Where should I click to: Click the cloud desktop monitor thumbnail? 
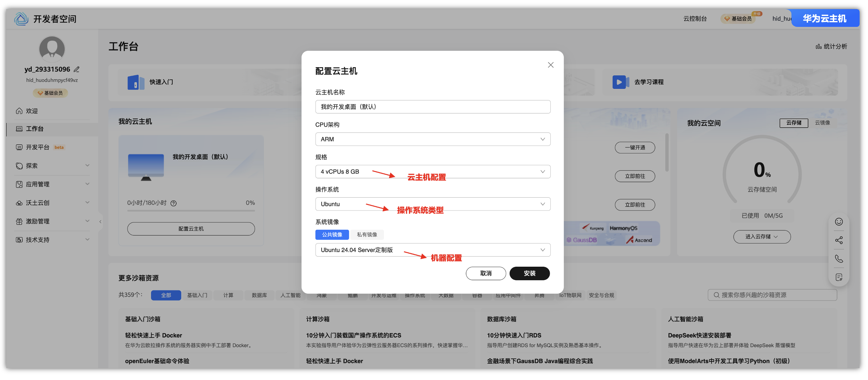146,167
